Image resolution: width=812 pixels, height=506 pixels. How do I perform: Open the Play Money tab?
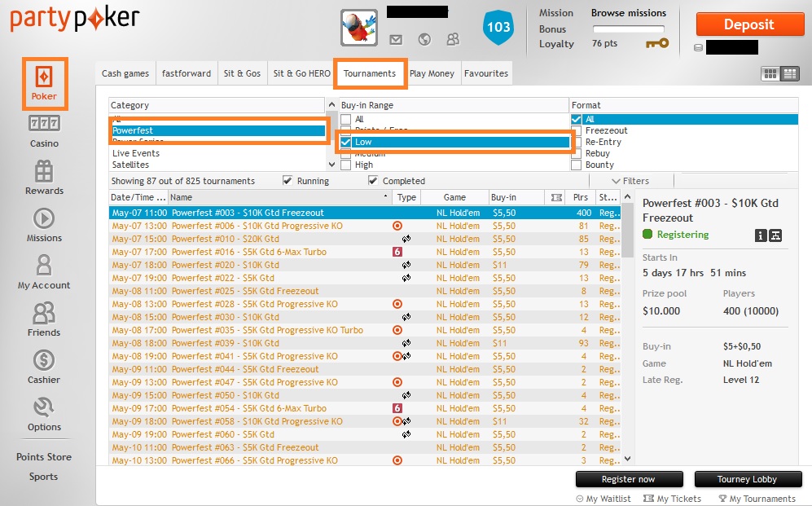coord(432,73)
